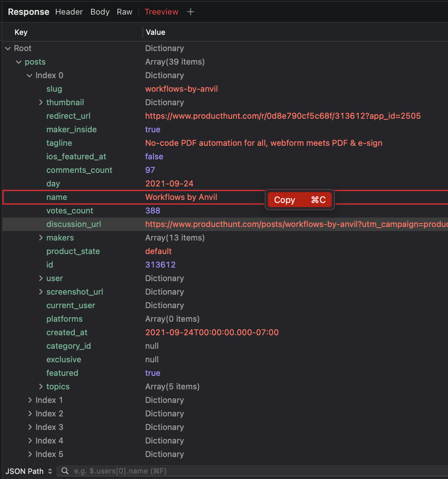Switch to the Raw tab
This screenshot has width=448, height=479.
[125, 12]
